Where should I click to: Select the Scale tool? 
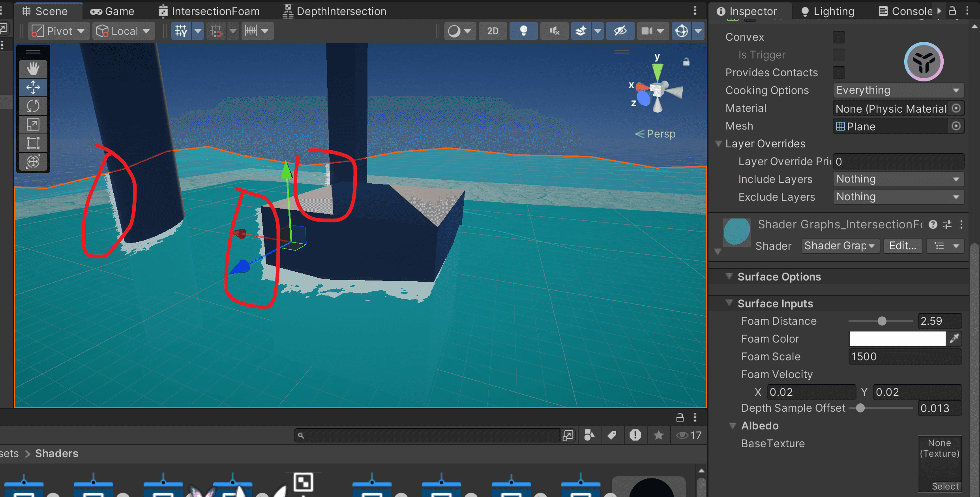point(33,124)
